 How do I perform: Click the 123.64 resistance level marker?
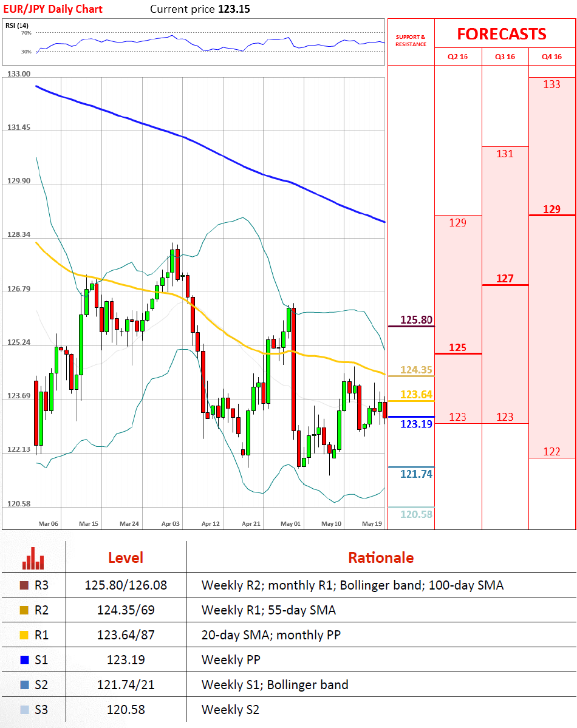tap(416, 395)
